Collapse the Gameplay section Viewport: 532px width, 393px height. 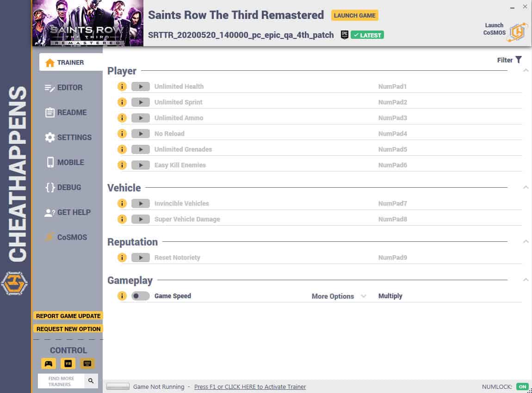click(x=526, y=280)
